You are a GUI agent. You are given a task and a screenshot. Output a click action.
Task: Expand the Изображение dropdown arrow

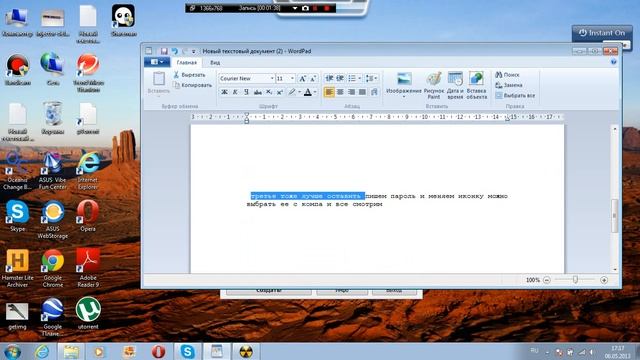(x=404, y=97)
